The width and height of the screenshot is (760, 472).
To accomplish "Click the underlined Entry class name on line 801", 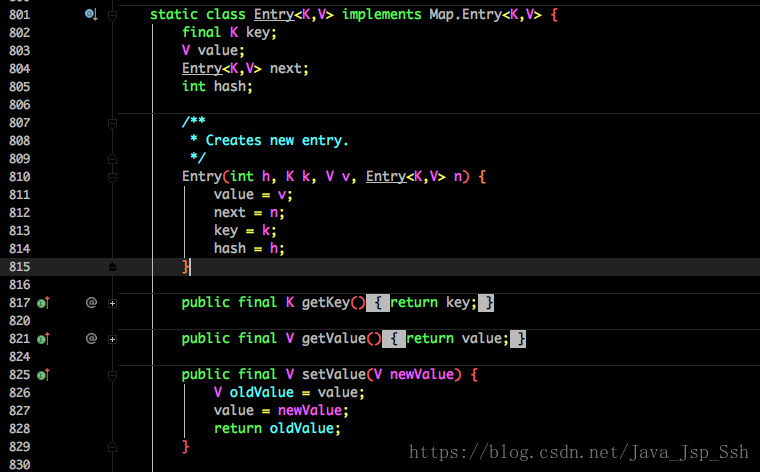I will (x=274, y=15).
